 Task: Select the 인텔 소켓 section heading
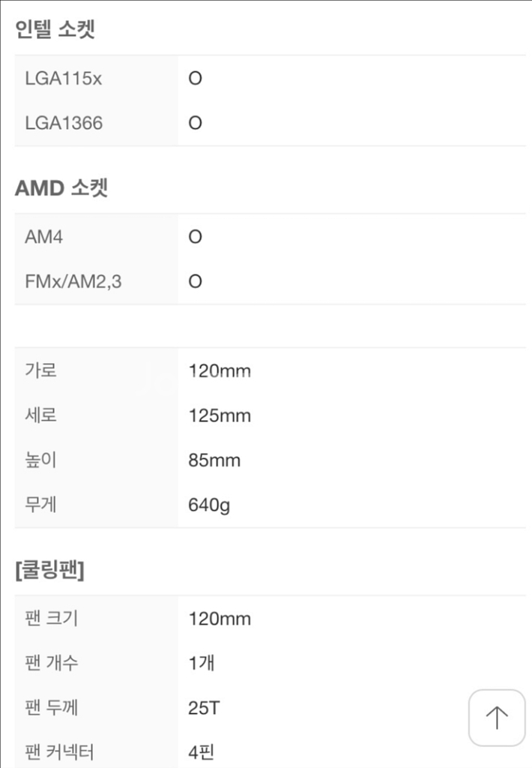click(x=55, y=30)
